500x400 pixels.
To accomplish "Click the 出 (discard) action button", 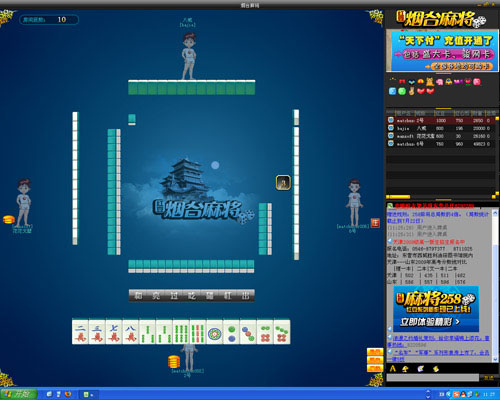I will tap(246, 296).
